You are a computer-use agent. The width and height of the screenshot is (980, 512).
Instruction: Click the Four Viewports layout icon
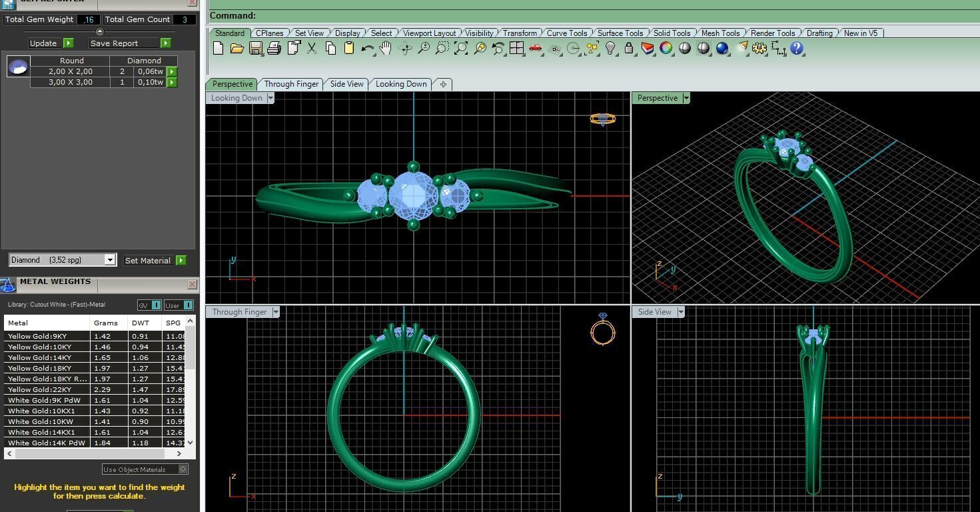517,48
